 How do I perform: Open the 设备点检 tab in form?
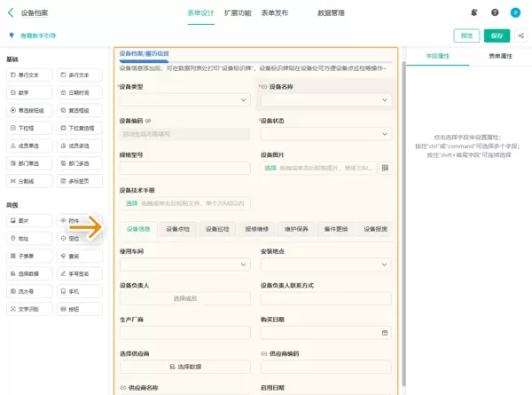coord(178,229)
